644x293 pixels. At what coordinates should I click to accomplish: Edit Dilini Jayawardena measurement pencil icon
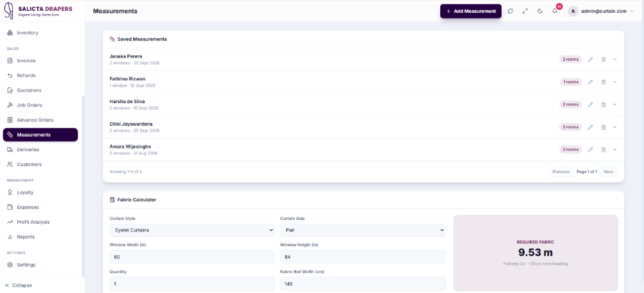pos(590,127)
